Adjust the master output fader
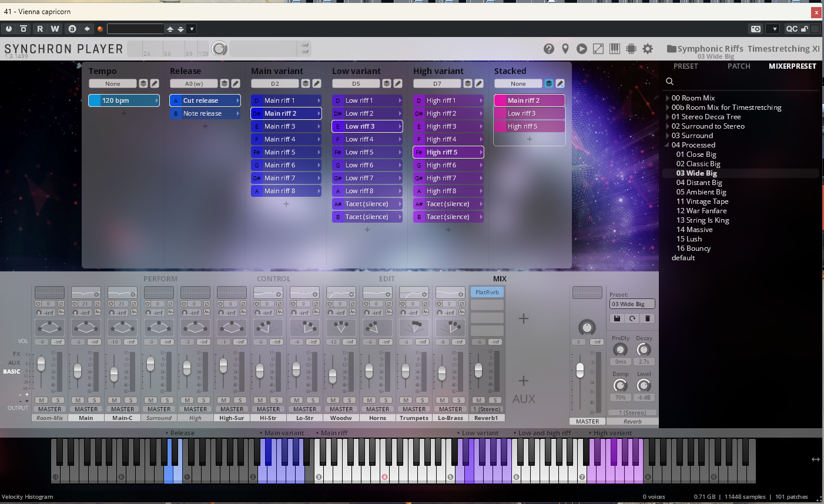Image resolution: width=824 pixels, height=504 pixels. (x=580, y=370)
